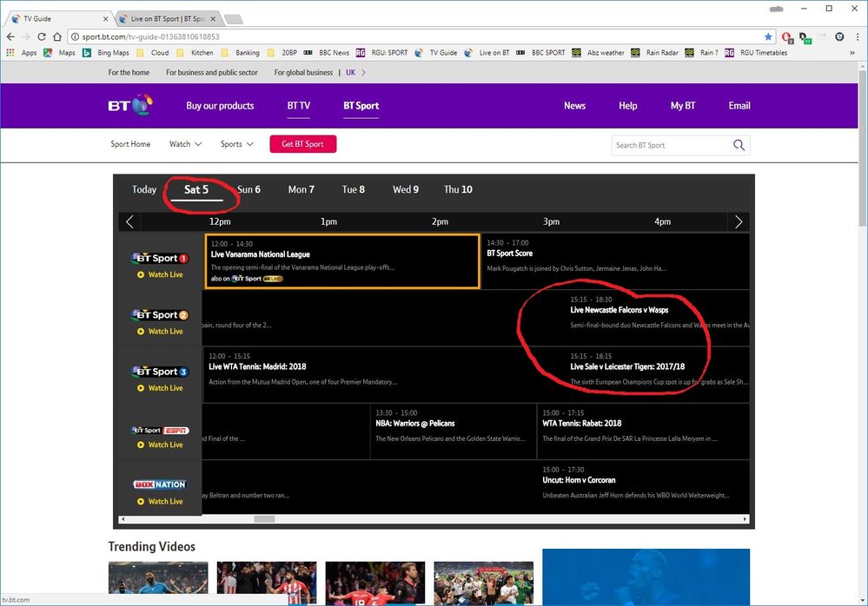Click the Get BT Sport button
The image size is (868, 606).
(x=303, y=144)
